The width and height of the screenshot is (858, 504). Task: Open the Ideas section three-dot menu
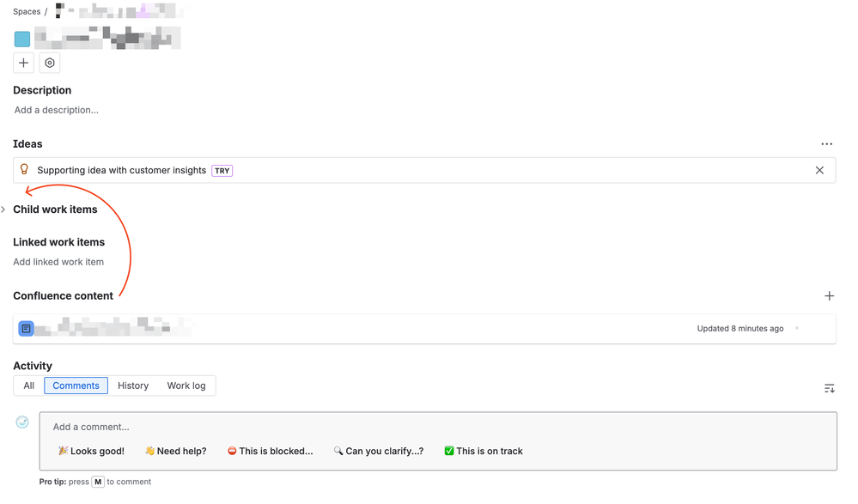point(826,144)
